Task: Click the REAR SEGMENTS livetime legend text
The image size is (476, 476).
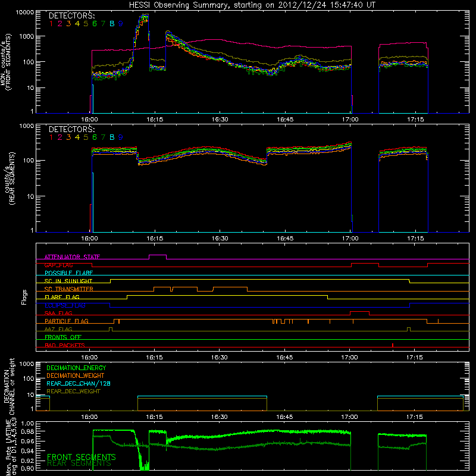Action: click(x=79, y=464)
